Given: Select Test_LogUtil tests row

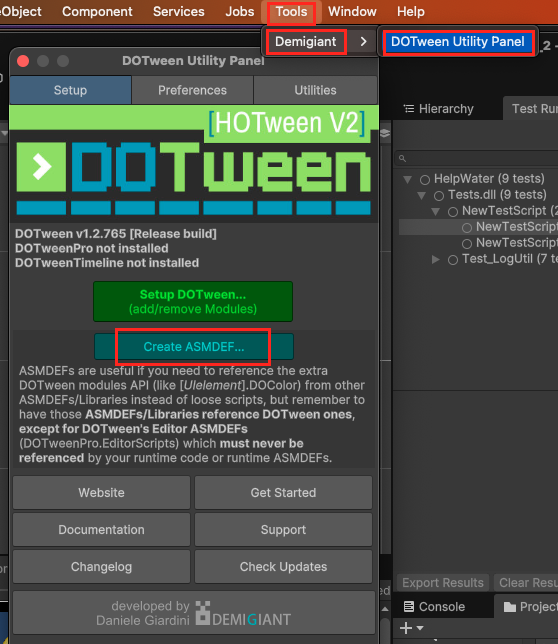Looking at the screenshot, I should (x=478, y=259).
